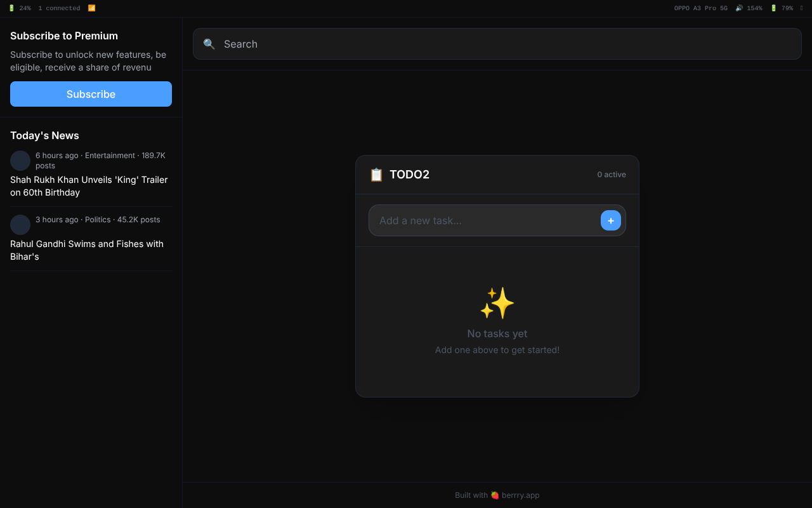Click the avatar beside the Entertainment news item

20,161
